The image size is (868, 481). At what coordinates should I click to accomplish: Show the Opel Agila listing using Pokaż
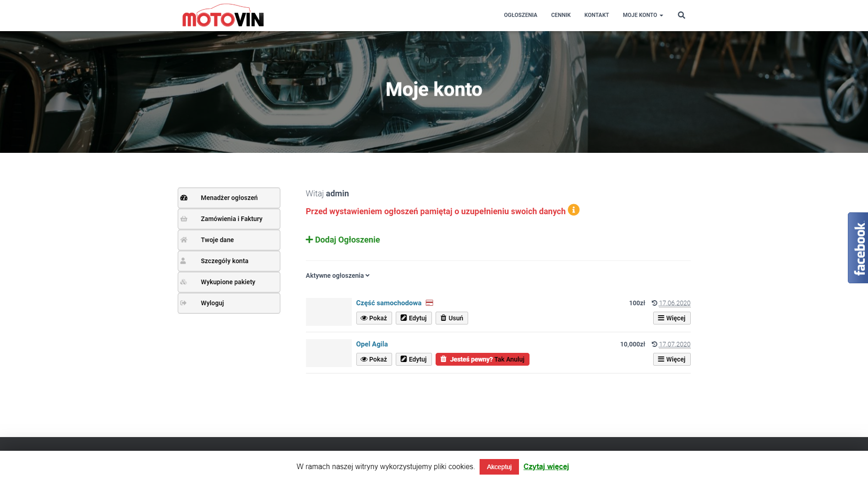(374, 359)
